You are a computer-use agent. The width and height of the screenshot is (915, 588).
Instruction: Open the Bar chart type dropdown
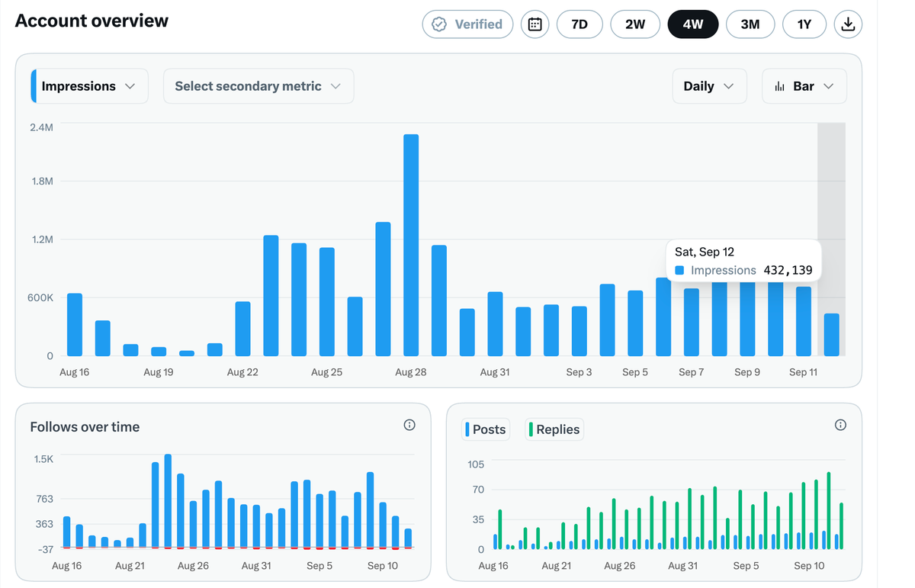point(804,86)
